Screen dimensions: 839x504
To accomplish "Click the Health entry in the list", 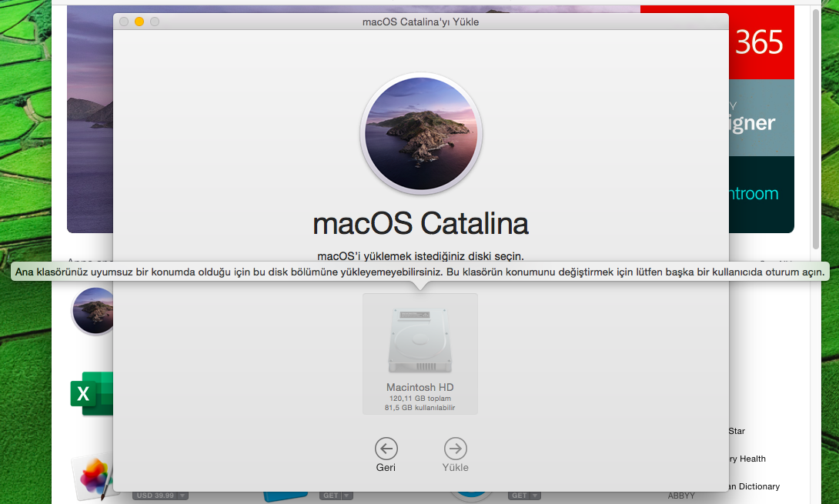I will point(747,459).
